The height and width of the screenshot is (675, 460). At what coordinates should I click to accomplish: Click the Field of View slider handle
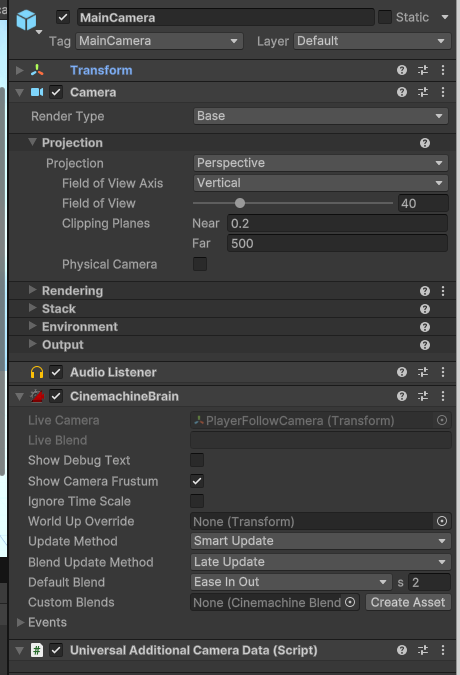[x=240, y=203]
